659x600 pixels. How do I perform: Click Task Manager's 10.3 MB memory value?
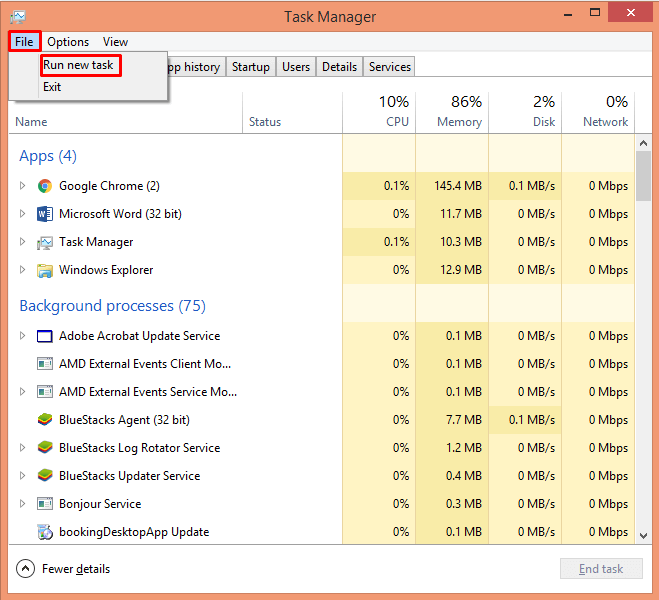tap(461, 242)
